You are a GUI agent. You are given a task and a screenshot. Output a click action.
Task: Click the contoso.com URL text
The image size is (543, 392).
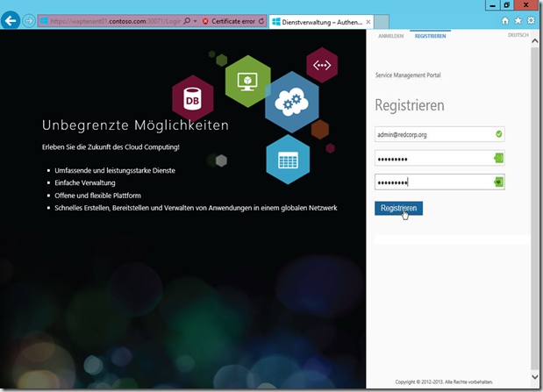[x=127, y=21]
